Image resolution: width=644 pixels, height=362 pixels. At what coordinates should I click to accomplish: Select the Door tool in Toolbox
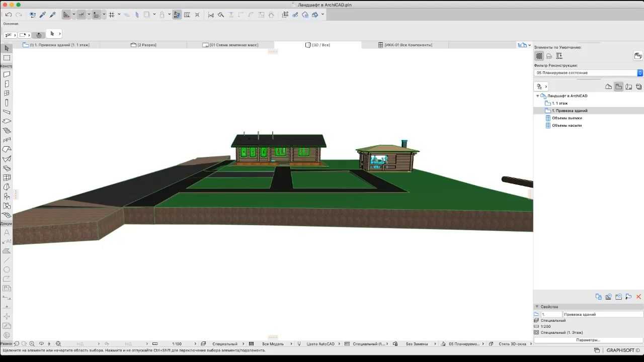point(7,84)
